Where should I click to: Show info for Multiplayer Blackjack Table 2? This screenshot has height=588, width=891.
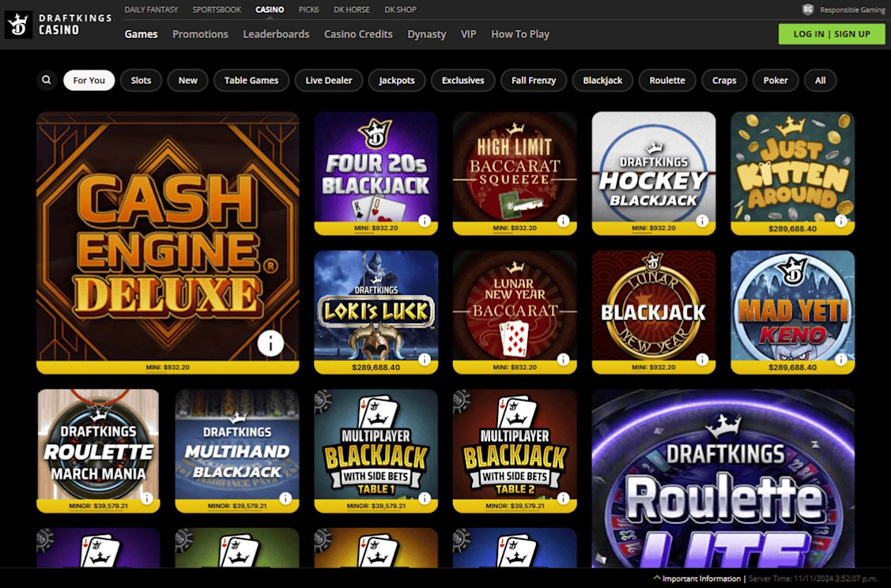[x=563, y=498]
